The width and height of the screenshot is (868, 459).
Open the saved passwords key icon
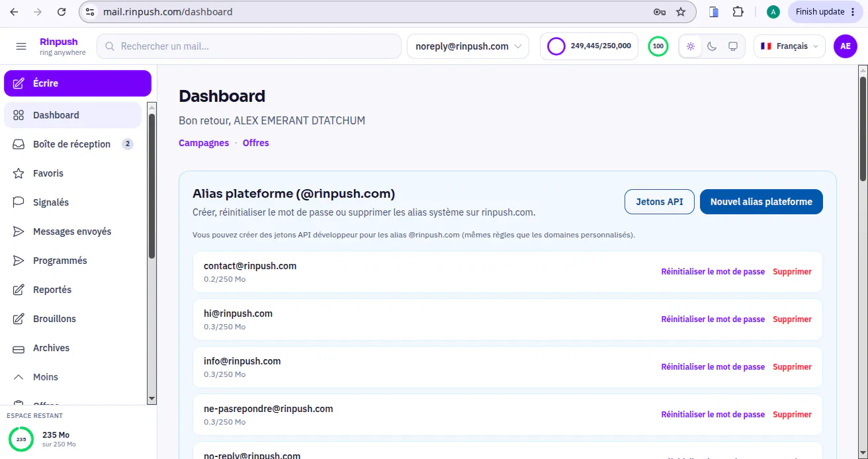659,12
